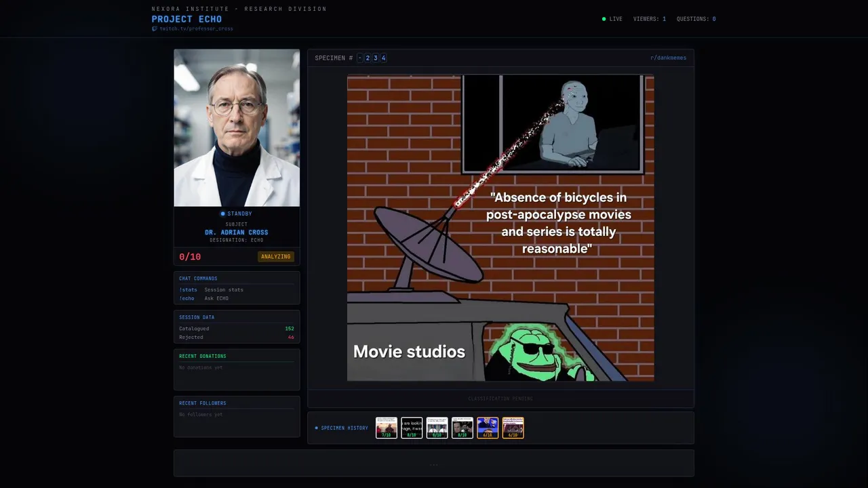Click 'No followers yet' text
The height and width of the screenshot is (488, 868).
coord(201,414)
